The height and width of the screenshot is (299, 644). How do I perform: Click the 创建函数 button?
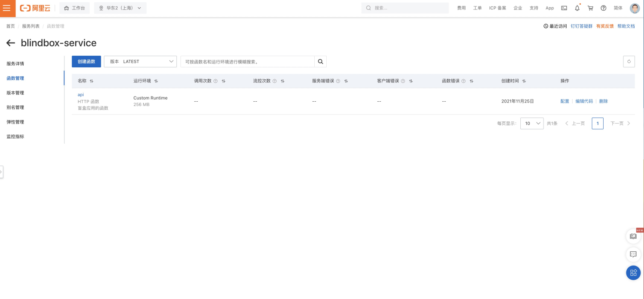86,61
